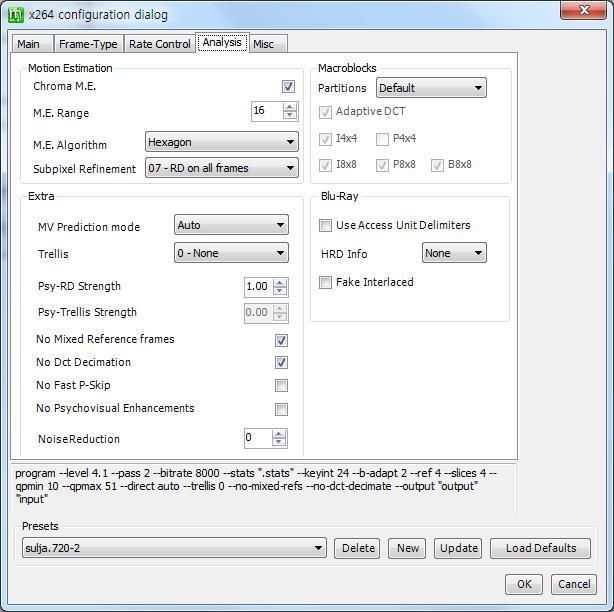Click the Delete preset button
This screenshot has width=614, height=612.
[x=357, y=548]
